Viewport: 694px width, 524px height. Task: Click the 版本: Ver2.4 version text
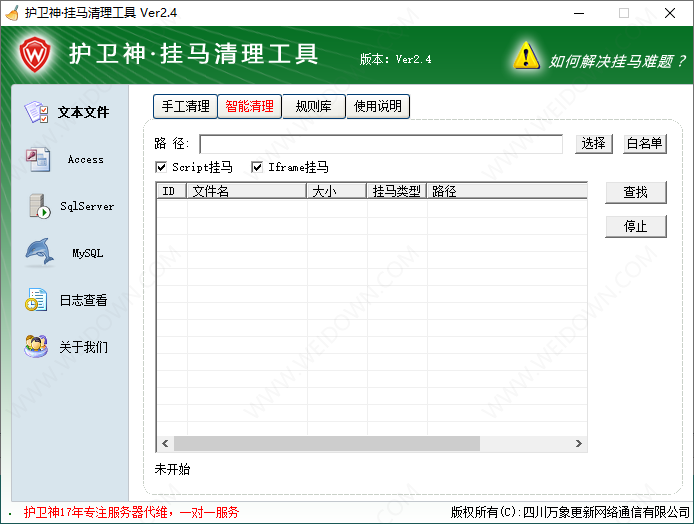click(x=396, y=59)
